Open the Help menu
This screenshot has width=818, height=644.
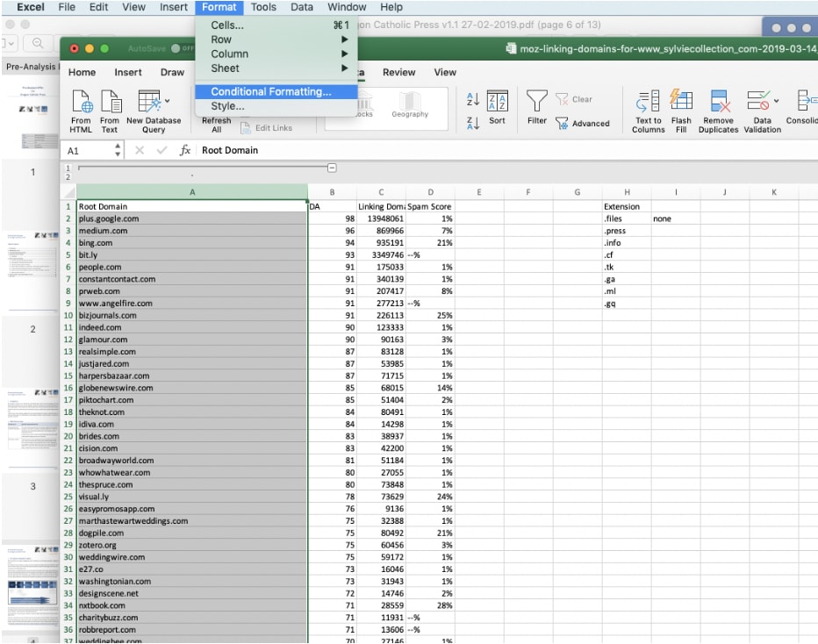(391, 7)
